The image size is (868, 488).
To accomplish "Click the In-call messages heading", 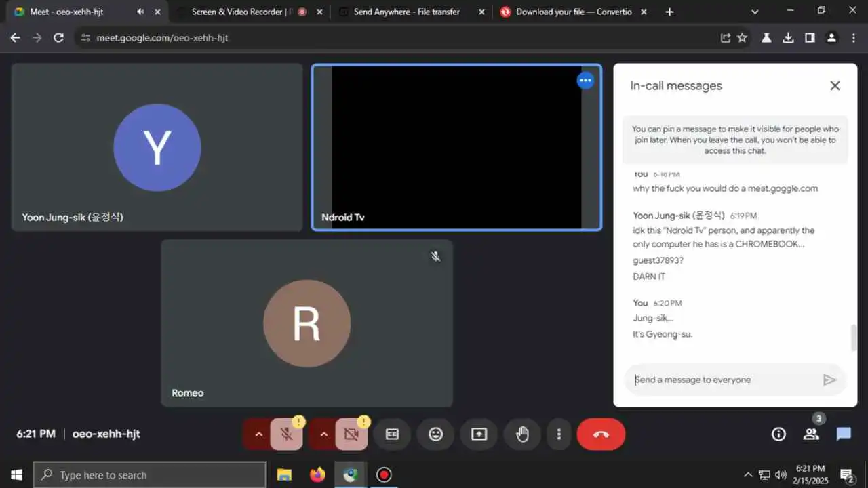I will click(676, 86).
